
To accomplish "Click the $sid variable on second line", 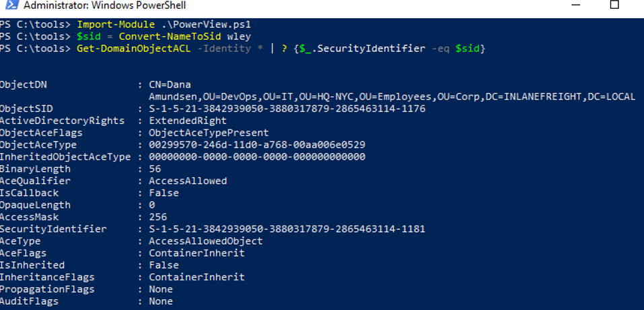I will point(87,37).
